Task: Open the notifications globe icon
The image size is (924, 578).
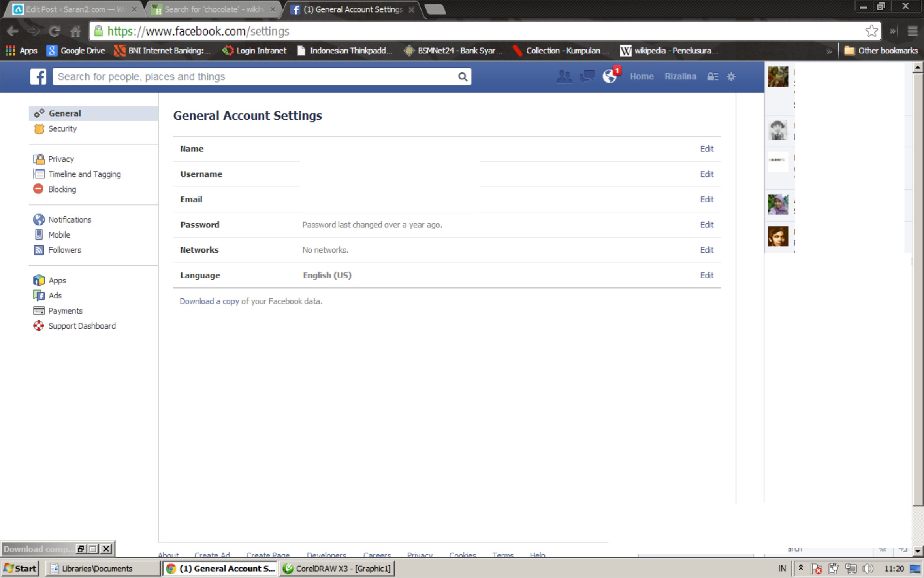Action: pos(610,76)
